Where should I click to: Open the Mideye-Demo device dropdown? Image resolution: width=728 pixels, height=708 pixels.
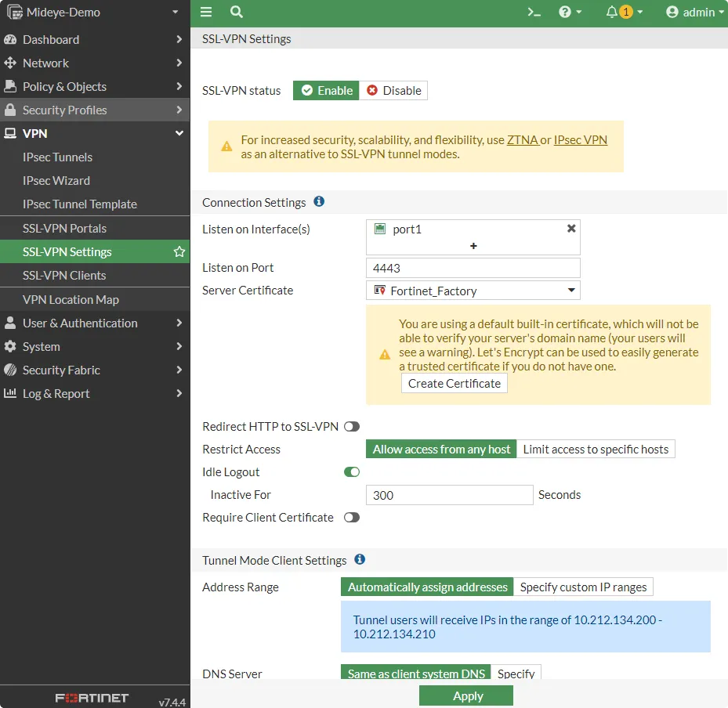click(x=94, y=13)
